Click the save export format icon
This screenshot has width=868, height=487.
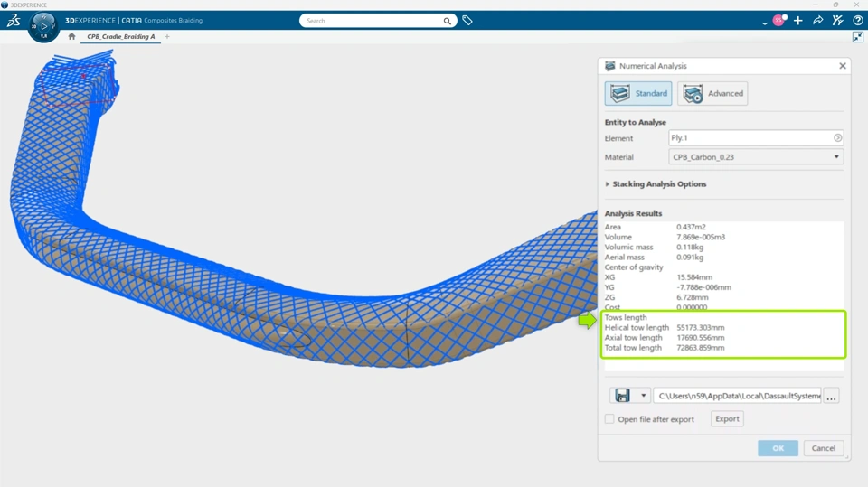coord(622,395)
